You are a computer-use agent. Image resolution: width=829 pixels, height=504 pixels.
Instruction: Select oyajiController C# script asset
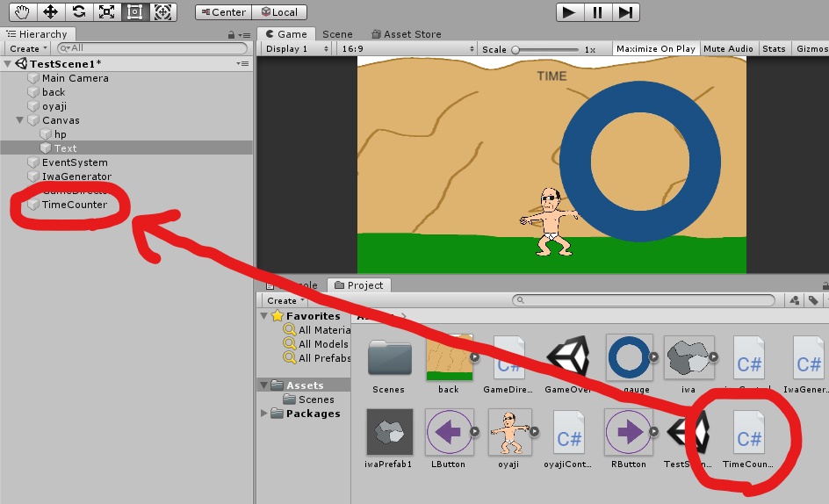pos(568,439)
